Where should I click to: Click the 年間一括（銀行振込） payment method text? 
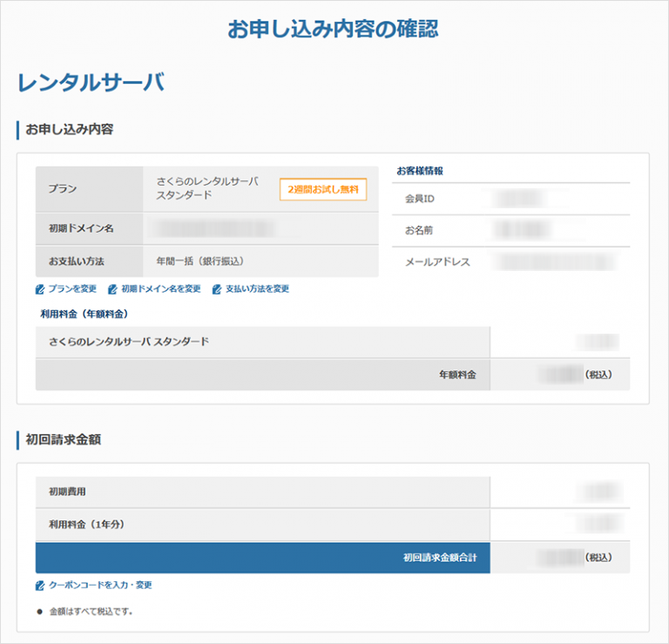[x=201, y=261]
